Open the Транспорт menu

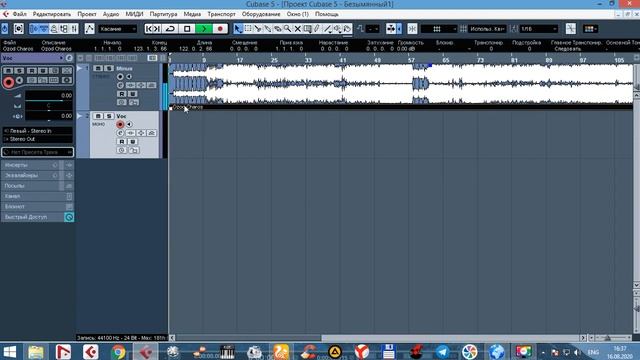coord(221,14)
